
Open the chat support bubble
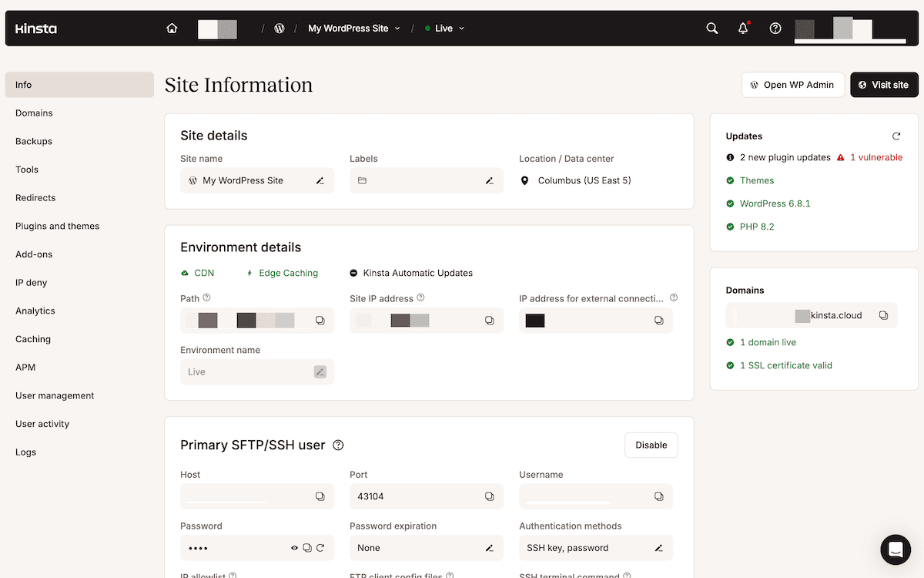(896, 549)
